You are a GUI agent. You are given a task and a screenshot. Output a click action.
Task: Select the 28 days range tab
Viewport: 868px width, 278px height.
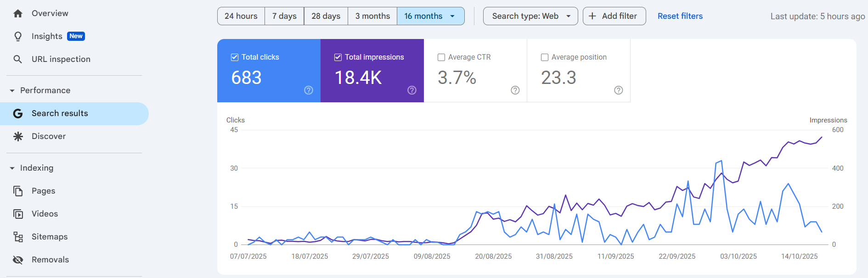326,16
